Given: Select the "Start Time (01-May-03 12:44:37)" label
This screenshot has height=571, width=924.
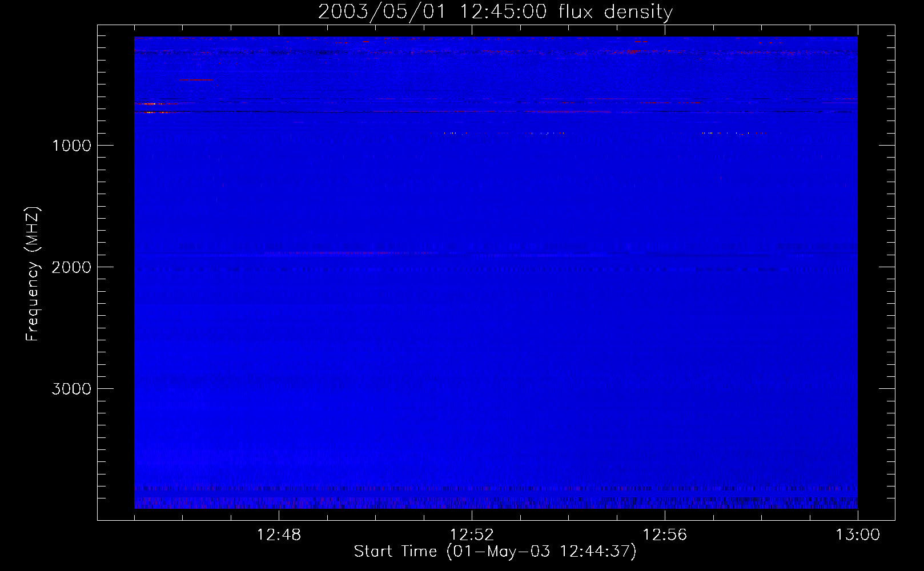Looking at the screenshot, I should click(495, 552).
